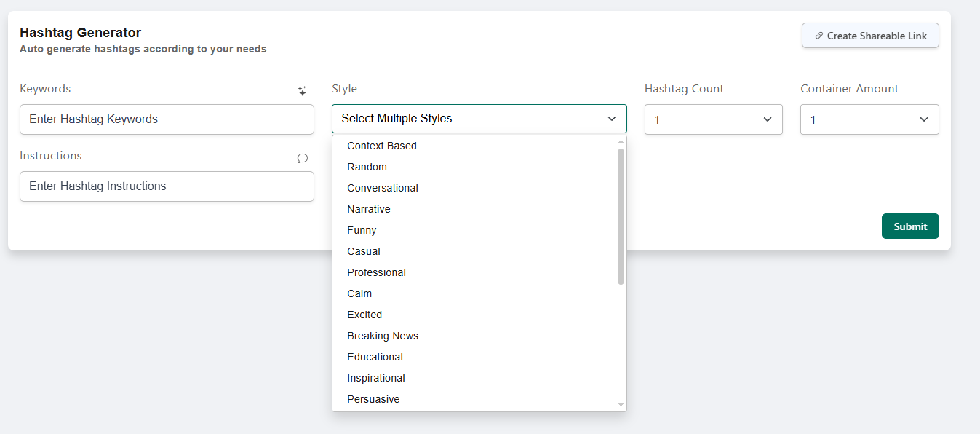Click the speech bubble icon beside Instructions
The image size is (980, 434).
[x=303, y=158]
